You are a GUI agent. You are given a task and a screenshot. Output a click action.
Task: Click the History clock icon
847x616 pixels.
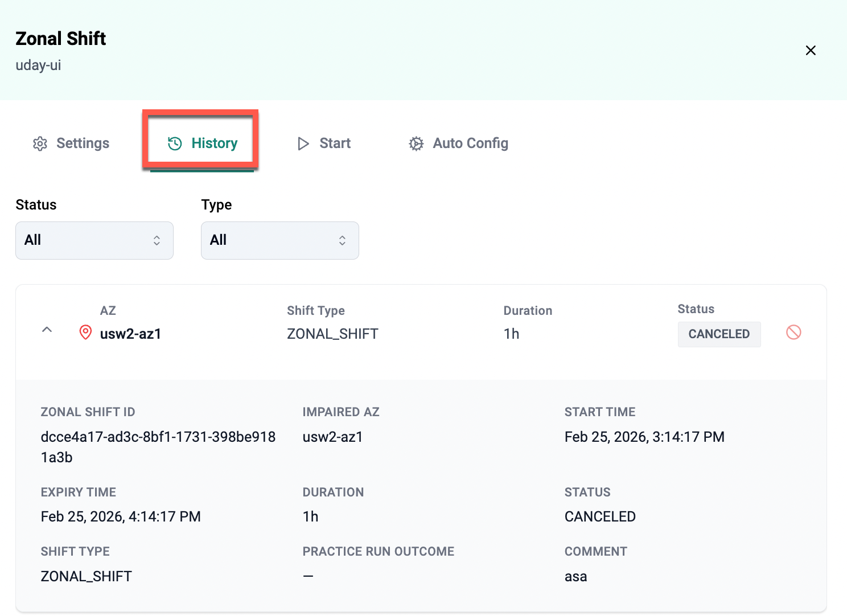pos(175,143)
